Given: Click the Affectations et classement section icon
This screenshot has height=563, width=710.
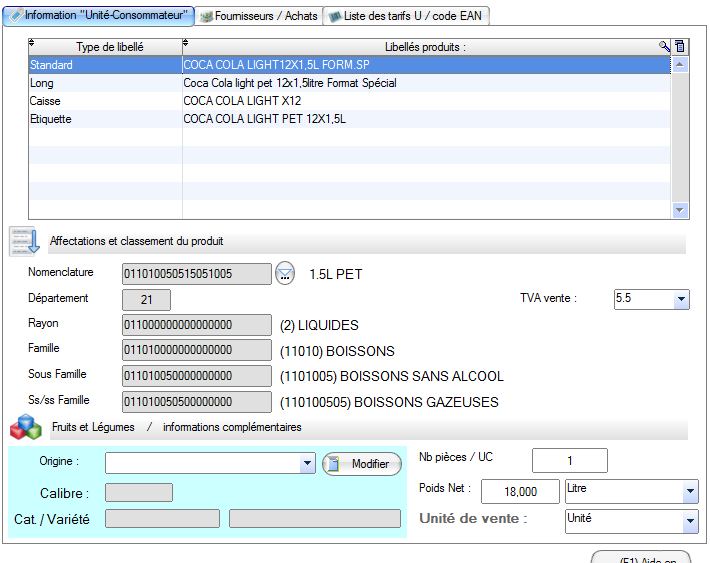Looking at the screenshot, I should coord(24,242).
